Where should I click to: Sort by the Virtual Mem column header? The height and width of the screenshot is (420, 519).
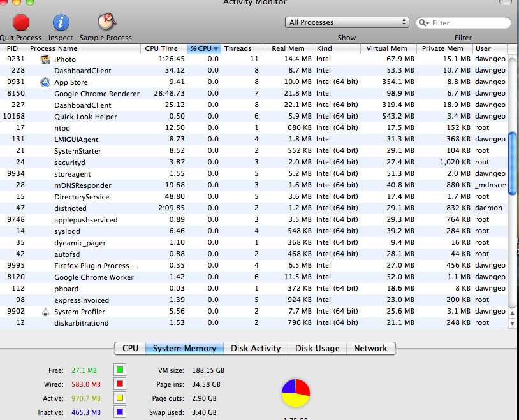[x=388, y=48]
